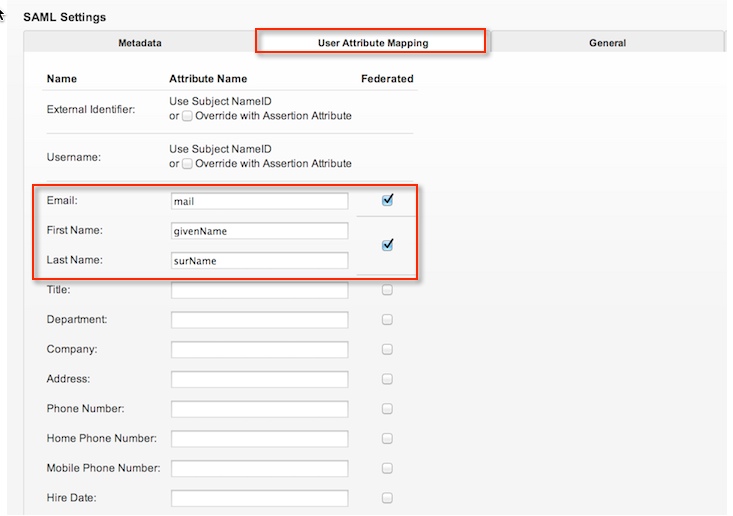Enable External Identifier assertion attribute override
The width and height of the screenshot is (733, 516).
coord(188,116)
